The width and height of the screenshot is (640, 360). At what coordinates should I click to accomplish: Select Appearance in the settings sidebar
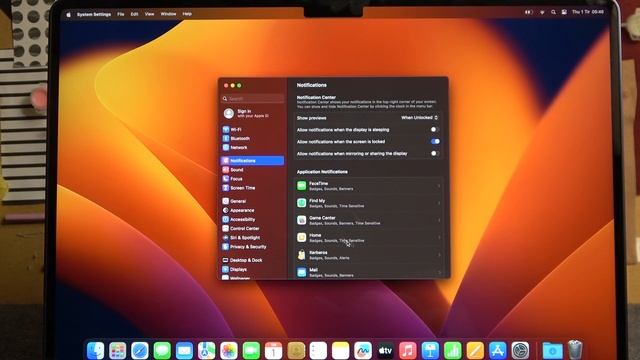coord(252,210)
